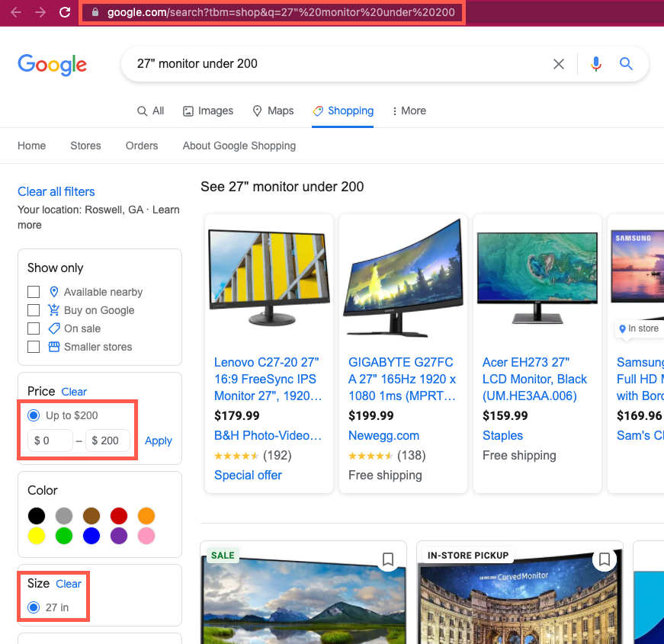Save the SALE monitor with bookmark icon

[x=388, y=559]
